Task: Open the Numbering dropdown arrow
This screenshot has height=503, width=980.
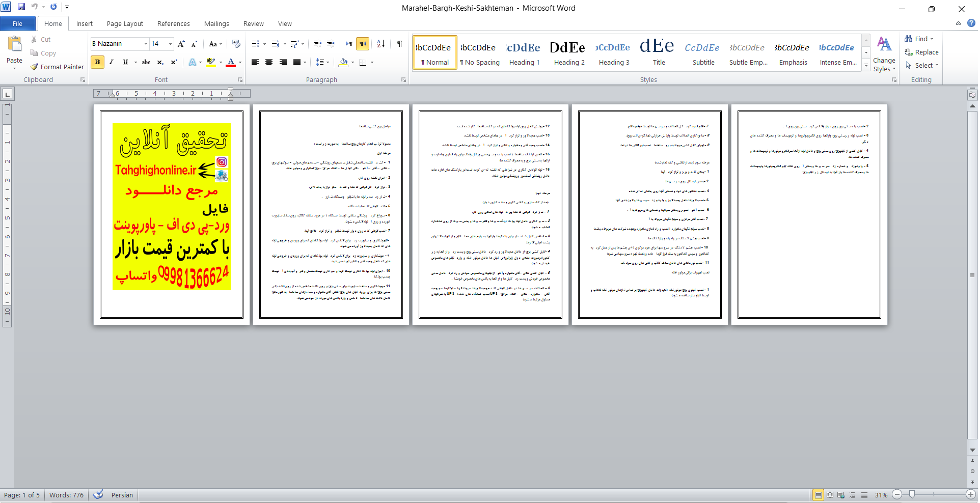Action: click(285, 44)
